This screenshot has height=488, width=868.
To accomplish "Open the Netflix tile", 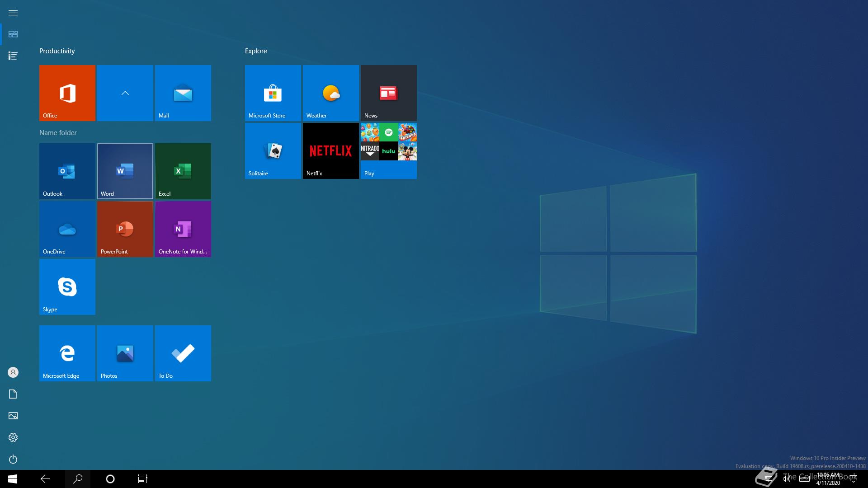I will [331, 151].
